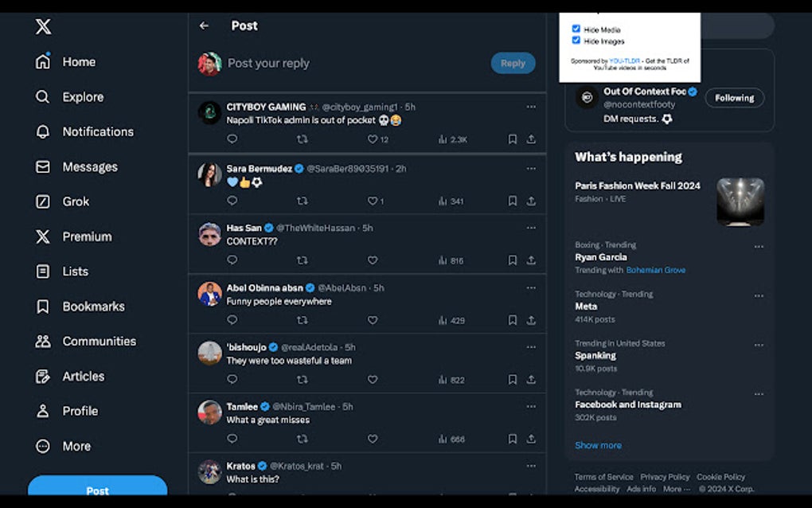The height and width of the screenshot is (508, 812).
Task: Click the X logo at top left
Action: (43, 26)
